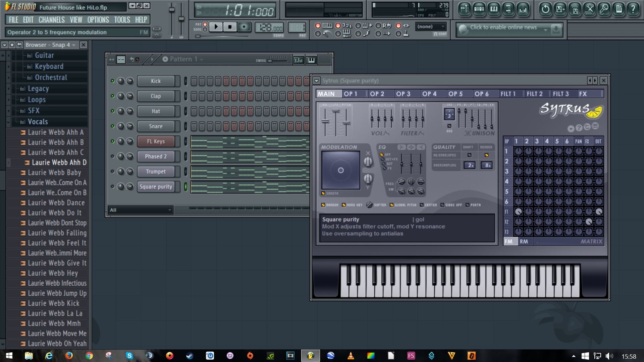Toggle the Mono Key checkbox
Image resolution: width=644 pixels, height=362 pixels.
tap(344, 205)
